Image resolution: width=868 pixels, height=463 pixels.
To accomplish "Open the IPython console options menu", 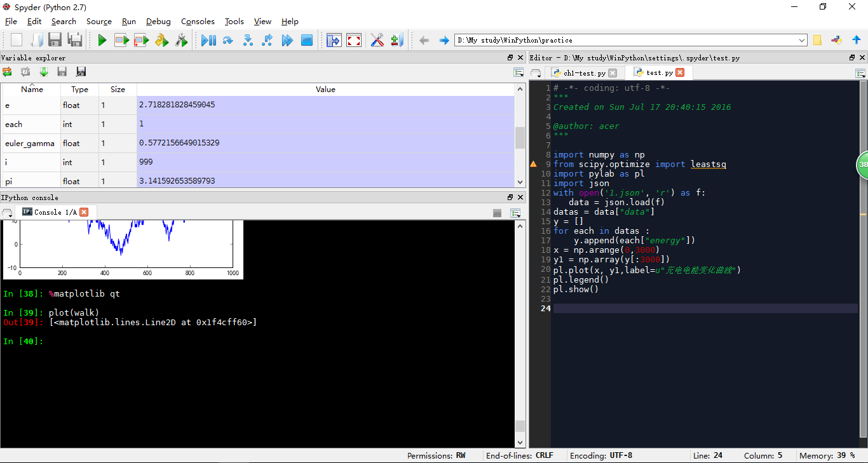I will [515, 213].
